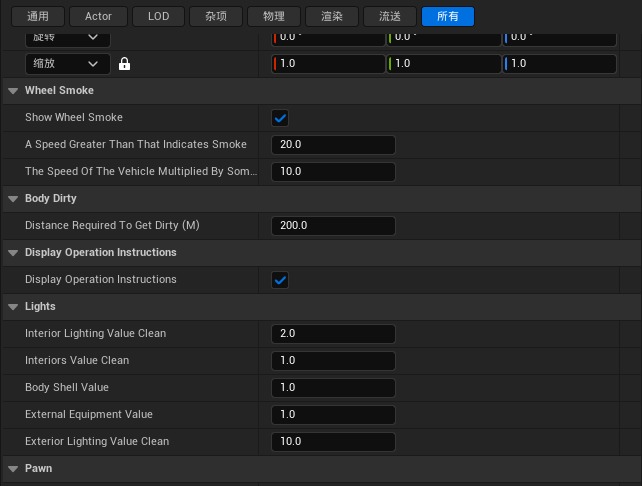The width and height of the screenshot is (642, 486).
Task: Switch to the 物理 filter tab
Action: click(274, 16)
